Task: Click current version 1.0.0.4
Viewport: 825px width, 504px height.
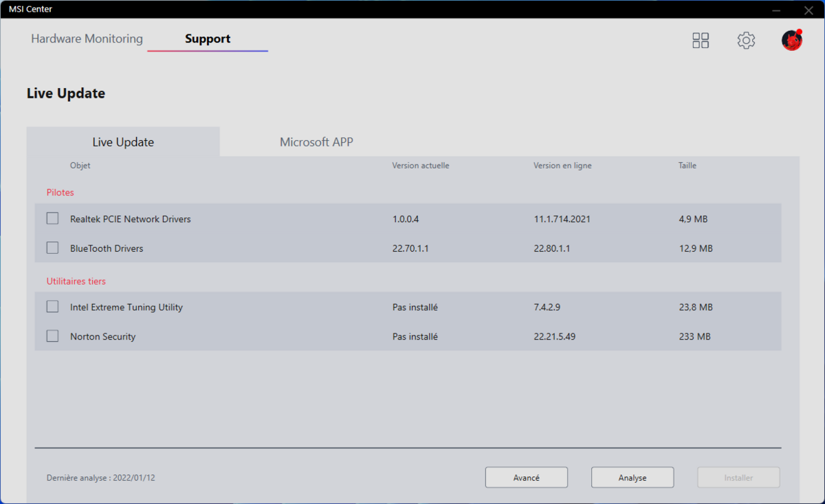Action: [406, 219]
